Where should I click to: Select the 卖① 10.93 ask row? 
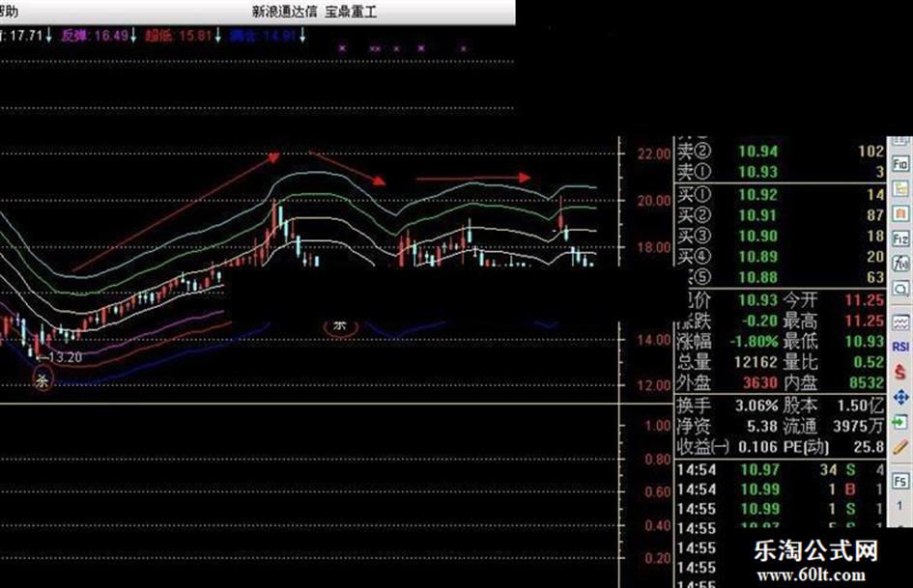click(781, 172)
